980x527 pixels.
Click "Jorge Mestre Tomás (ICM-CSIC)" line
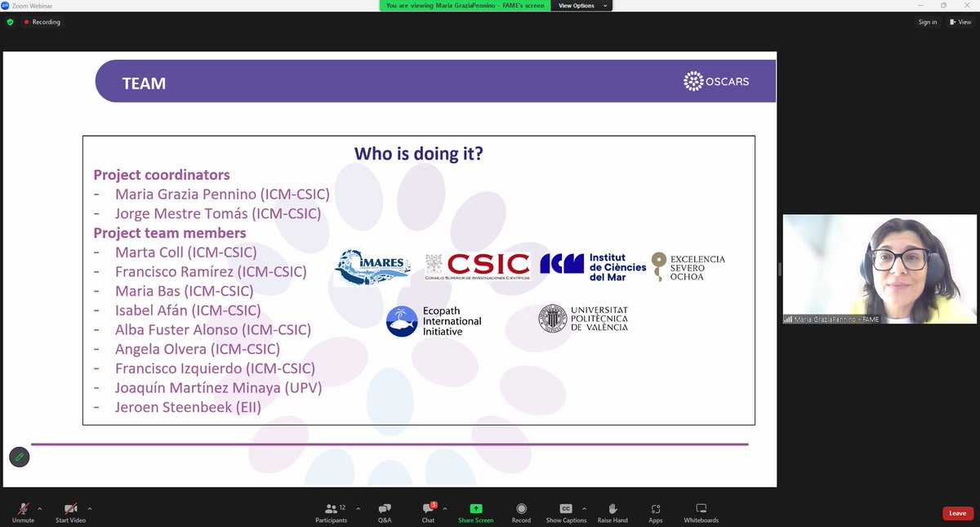coord(218,214)
